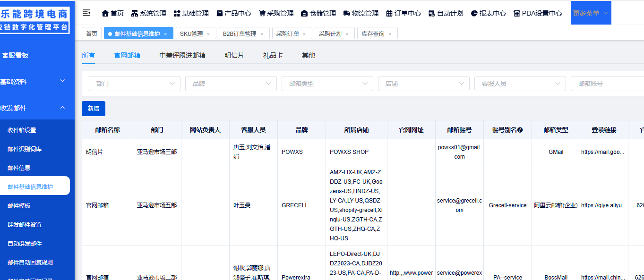Open the 更多菜单 dropdown

tap(591, 13)
